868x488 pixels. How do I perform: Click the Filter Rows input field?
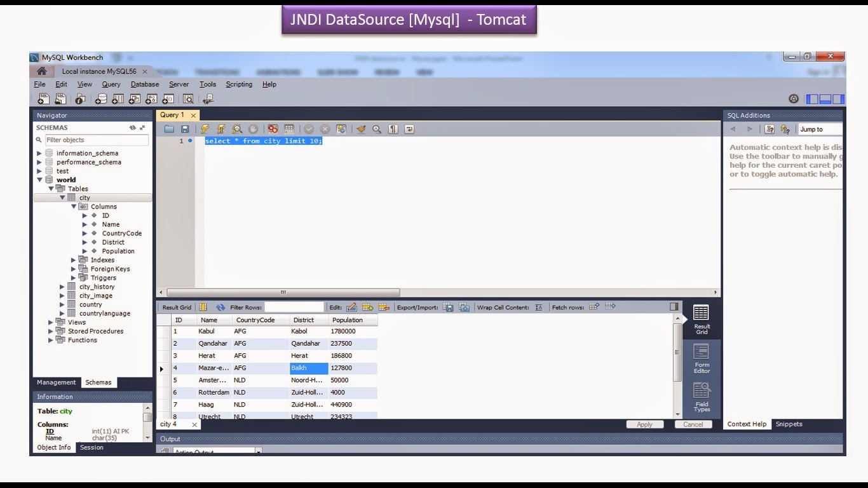tap(294, 307)
